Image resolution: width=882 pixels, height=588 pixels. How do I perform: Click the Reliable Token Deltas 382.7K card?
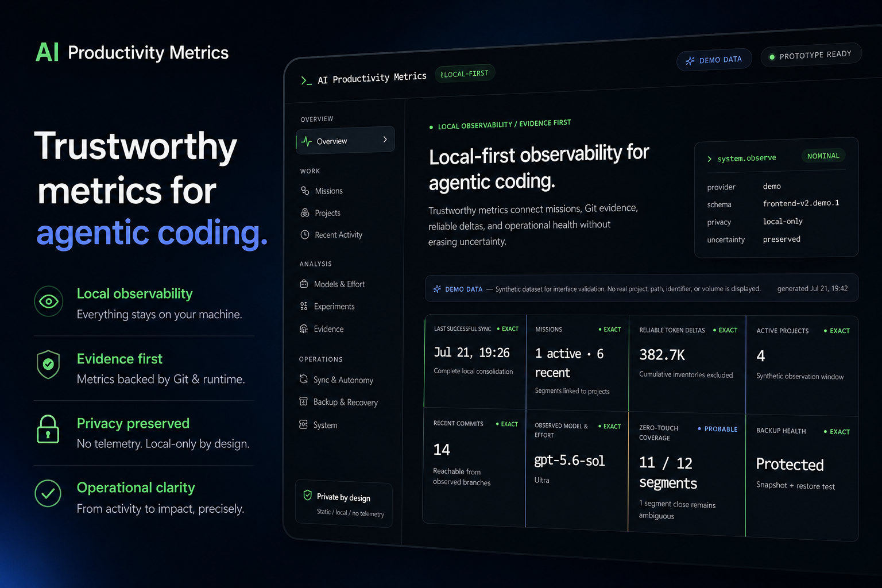click(x=687, y=364)
